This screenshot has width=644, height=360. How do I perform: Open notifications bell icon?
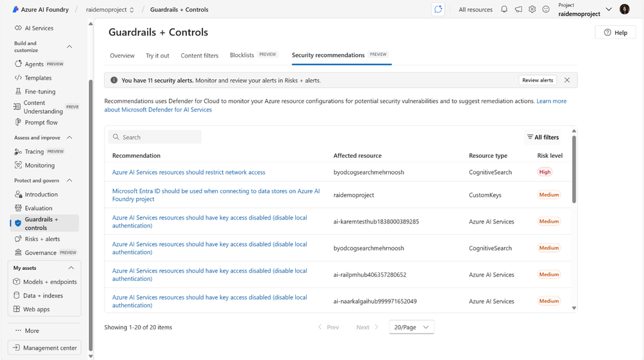504,10
